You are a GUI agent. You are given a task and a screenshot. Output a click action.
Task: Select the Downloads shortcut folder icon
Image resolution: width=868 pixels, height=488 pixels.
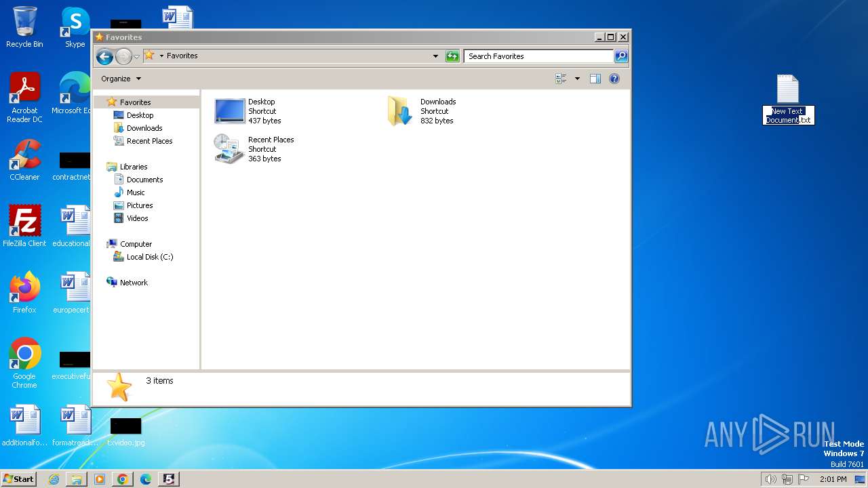pos(399,111)
